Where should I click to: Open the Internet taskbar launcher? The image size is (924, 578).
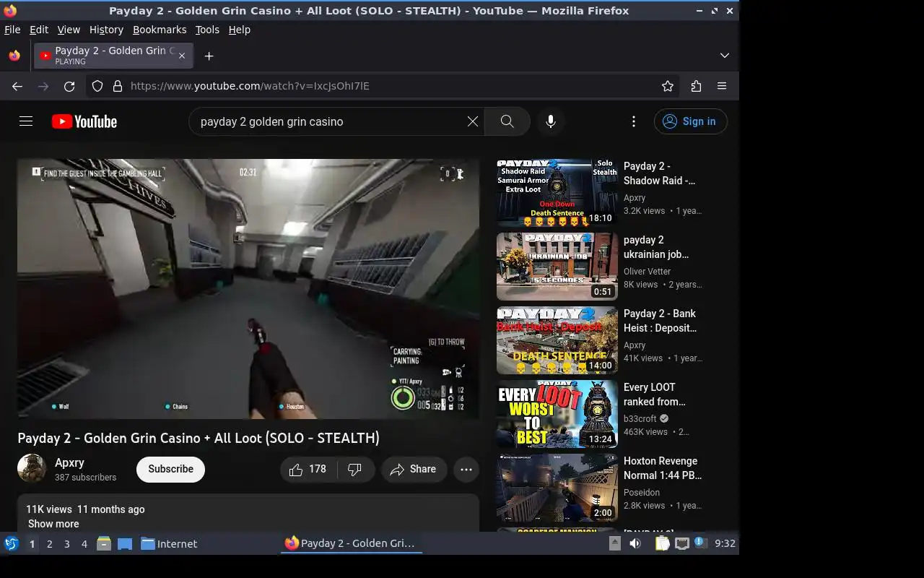(169, 544)
